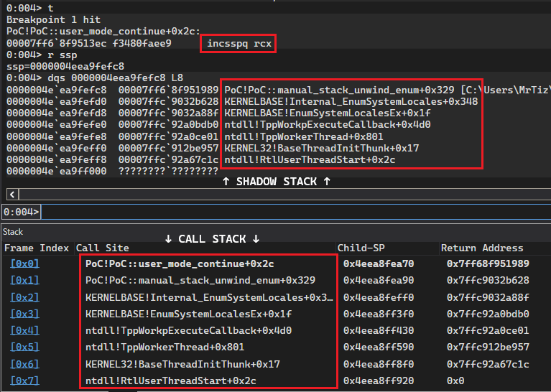Click ntdll!TppWorkerThread+0x801 in shadow stack dump
The image size is (551, 392).
[304, 136]
